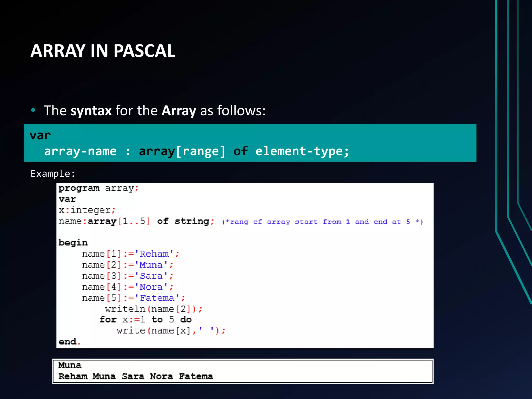Select the var keyword in the teal box
This screenshot has height=399, width=532.
[x=40, y=135]
